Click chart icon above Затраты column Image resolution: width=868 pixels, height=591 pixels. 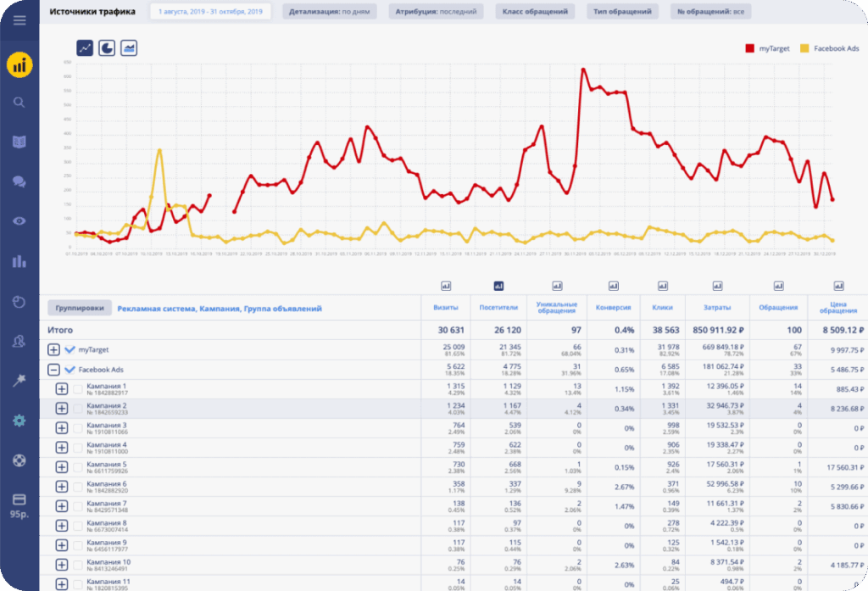pyautogui.click(x=721, y=286)
